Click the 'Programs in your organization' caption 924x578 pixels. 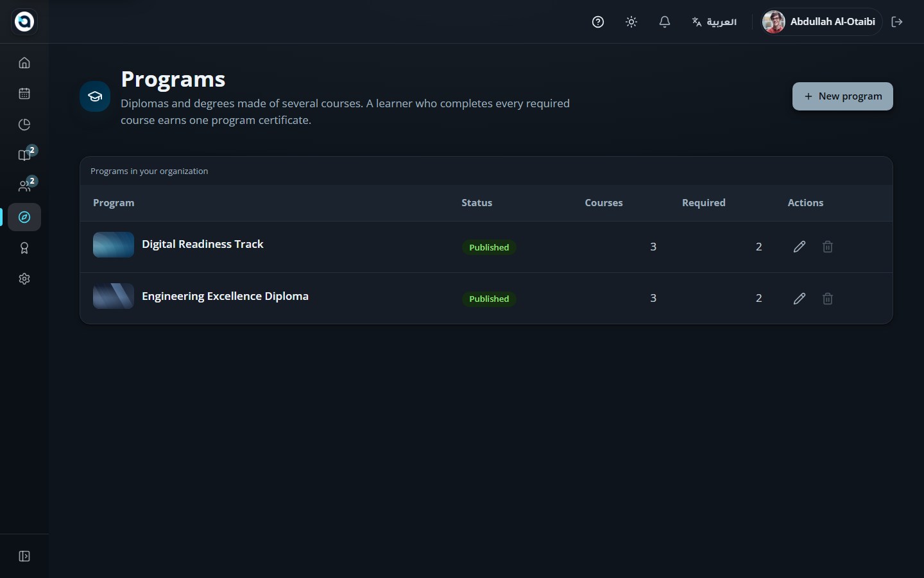click(150, 171)
